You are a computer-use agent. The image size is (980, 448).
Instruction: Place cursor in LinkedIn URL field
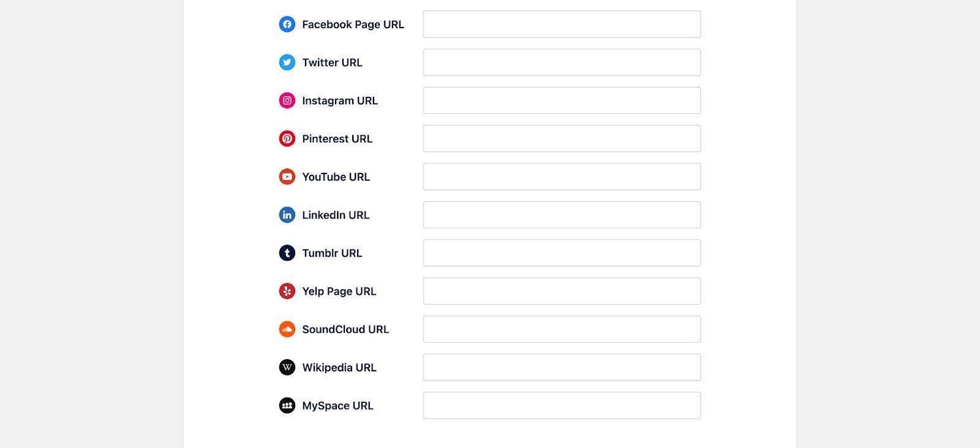(x=562, y=215)
